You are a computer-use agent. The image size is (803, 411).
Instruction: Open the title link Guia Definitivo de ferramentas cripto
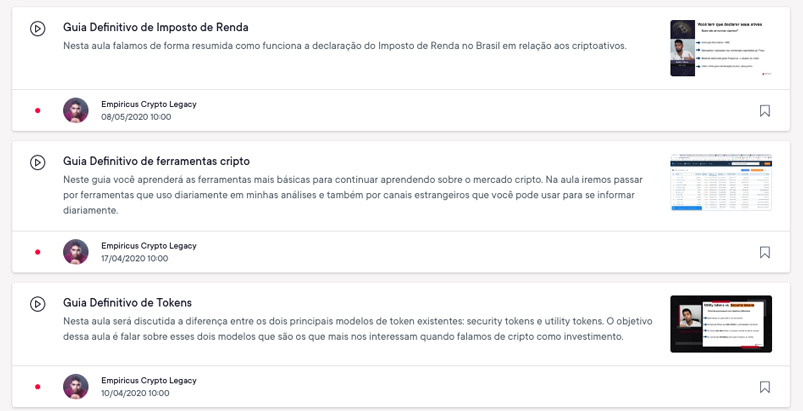pos(156,161)
